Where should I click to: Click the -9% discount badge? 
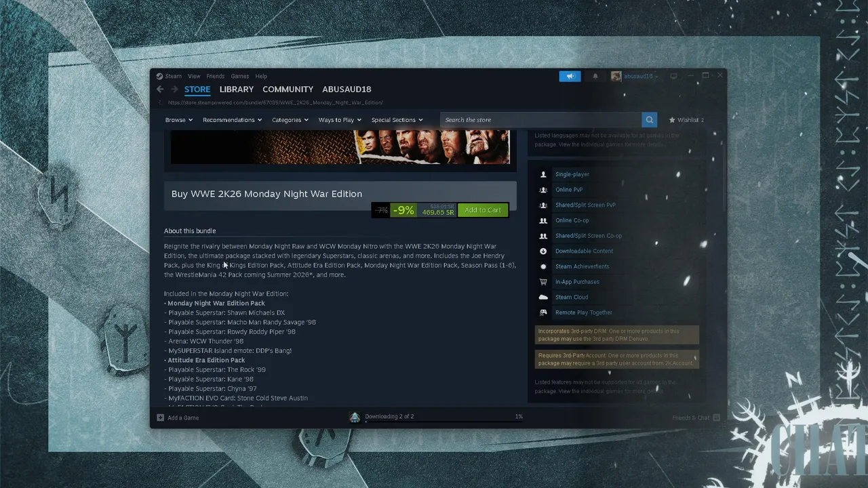(x=403, y=210)
